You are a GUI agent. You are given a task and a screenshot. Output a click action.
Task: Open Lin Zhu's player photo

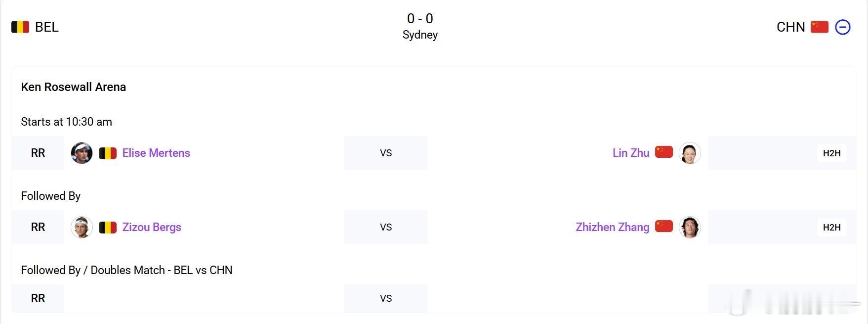690,153
